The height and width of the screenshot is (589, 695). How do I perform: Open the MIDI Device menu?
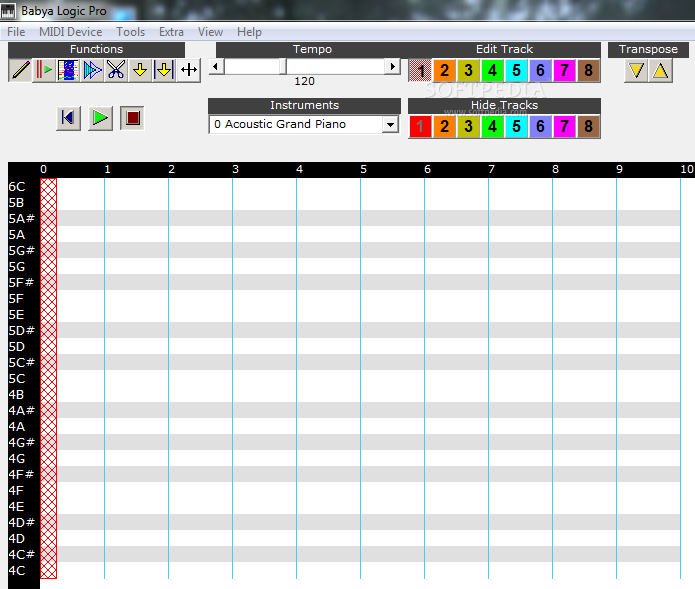click(x=70, y=32)
